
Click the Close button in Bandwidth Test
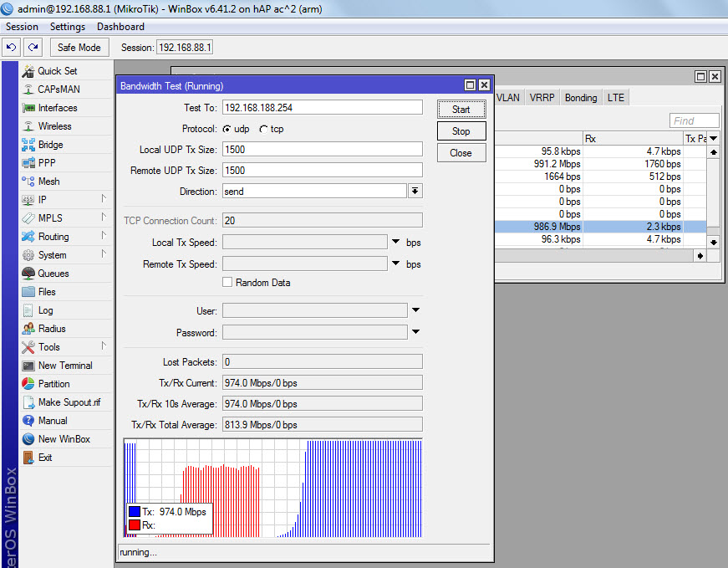[x=461, y=153]
